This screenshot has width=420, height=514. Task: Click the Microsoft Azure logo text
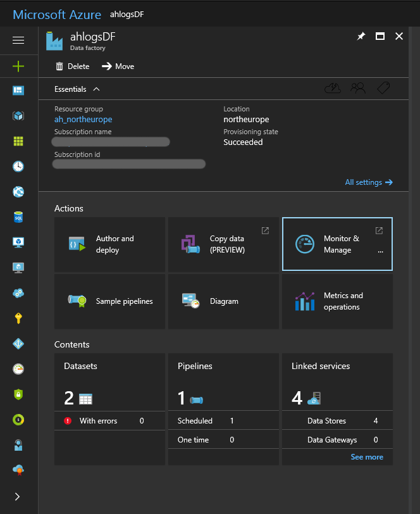tap(57, 15)
